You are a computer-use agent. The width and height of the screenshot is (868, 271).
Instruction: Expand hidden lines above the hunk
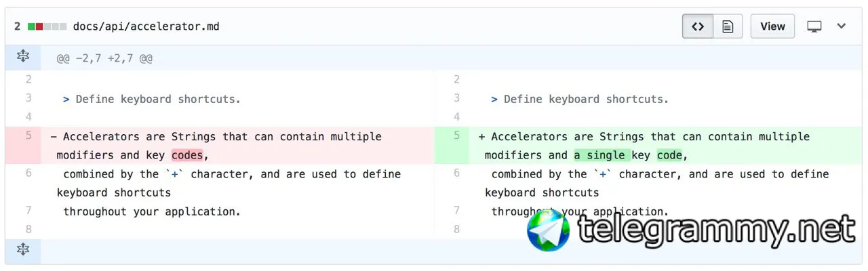pyautogui.click(x=23, y=57)
